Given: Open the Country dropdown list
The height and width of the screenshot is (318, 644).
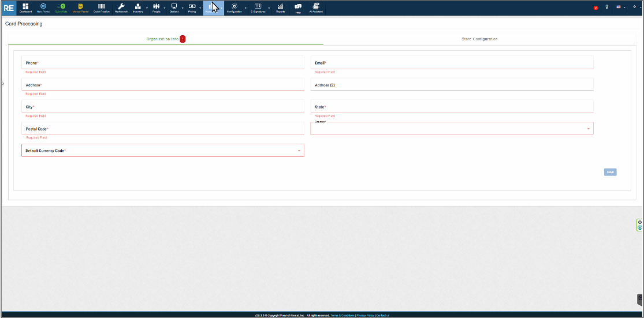Looking at the screenshot, I should pos(452,129).
